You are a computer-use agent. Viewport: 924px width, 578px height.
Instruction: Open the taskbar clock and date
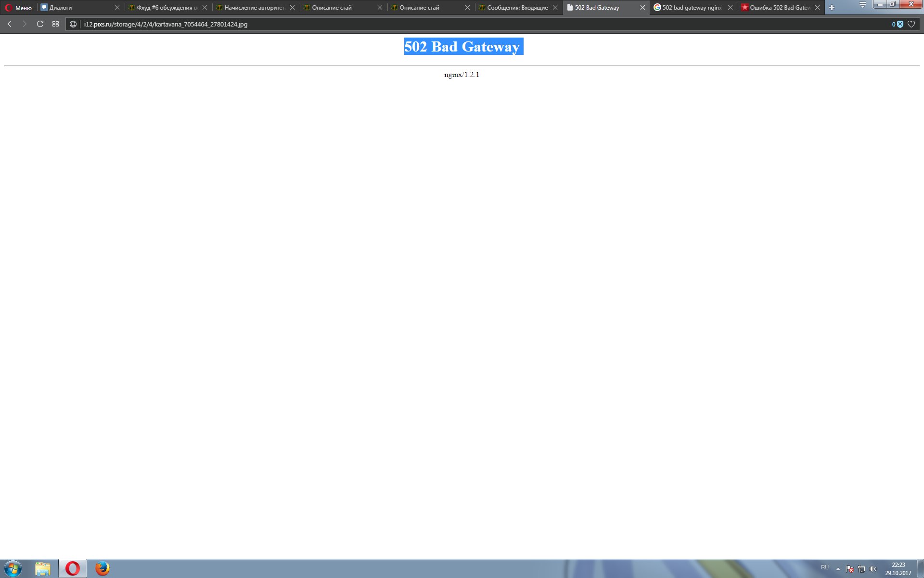click(x=898, y=569)
